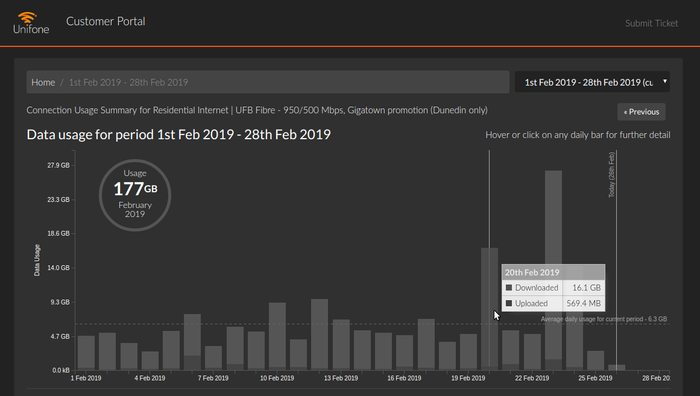
Task: Open the billing period dropdown
Action: 592,82
